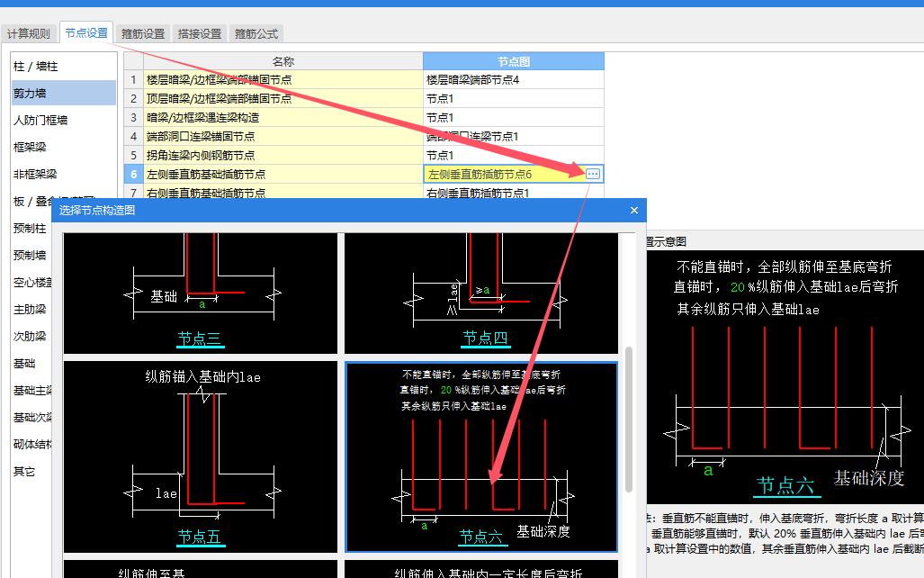
Task: Click the 节点四 link label
Action: click(485, 338)
